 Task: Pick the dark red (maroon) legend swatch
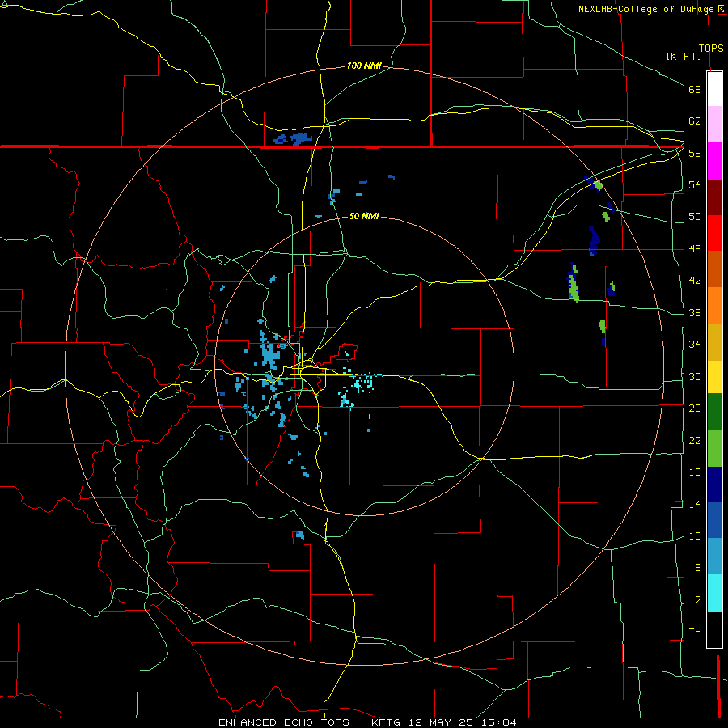pyautogui.click(x=714, y=197)
